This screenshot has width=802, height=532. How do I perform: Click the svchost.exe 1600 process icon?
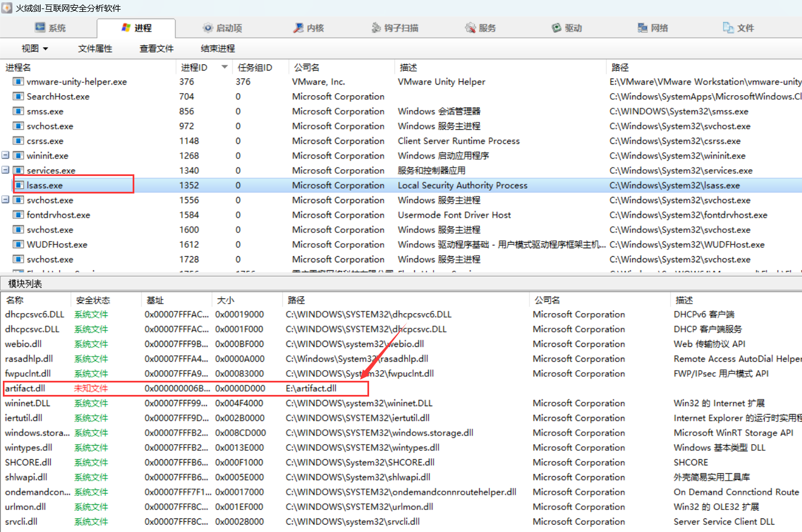pos(18,230)
